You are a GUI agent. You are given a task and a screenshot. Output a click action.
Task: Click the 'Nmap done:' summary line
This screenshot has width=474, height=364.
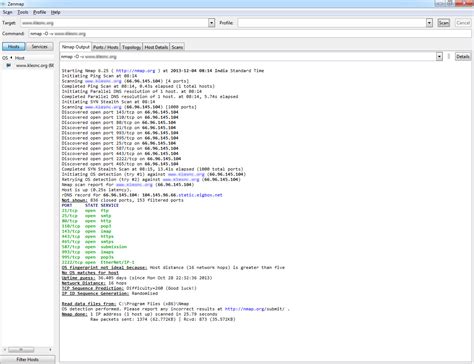(x=139, y=314)
